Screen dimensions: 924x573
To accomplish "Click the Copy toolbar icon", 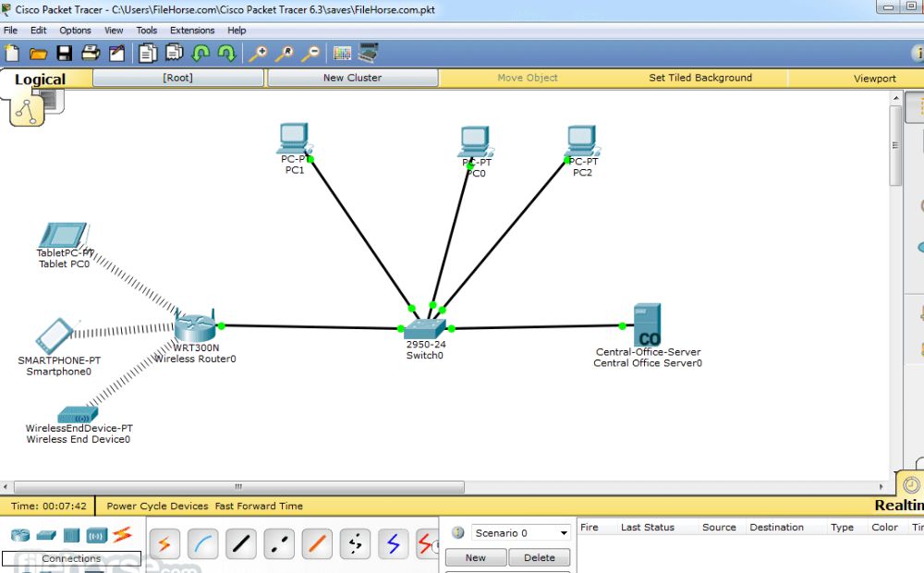I will click(147, 54).
